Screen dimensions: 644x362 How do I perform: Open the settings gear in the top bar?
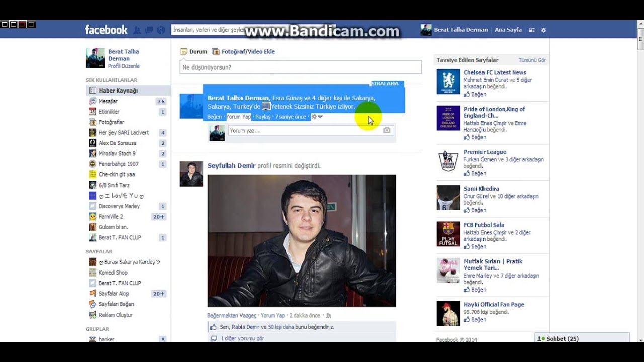[543, 30]
